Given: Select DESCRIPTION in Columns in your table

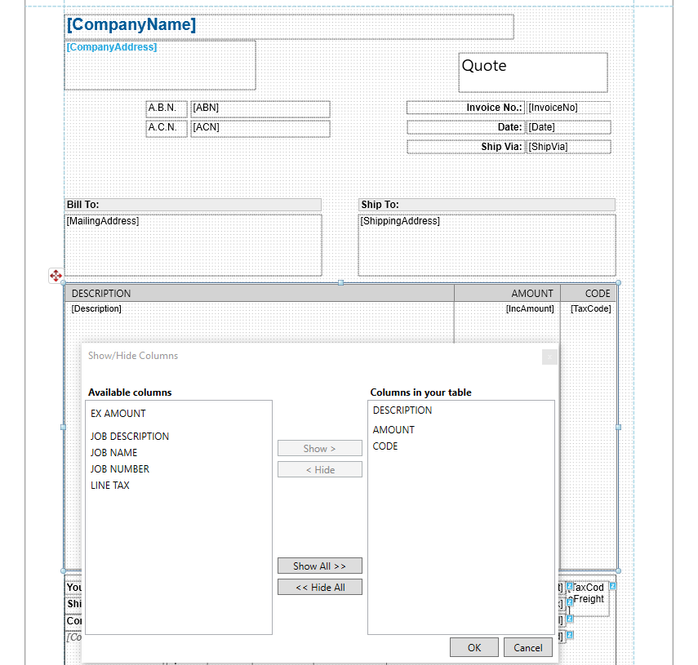Looking at the screenshot, I should click(x=403, y=411).
